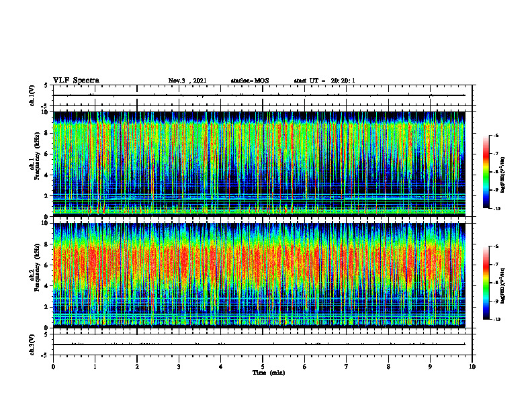Image resolution: width=532 pixels, height=411 pixels.
Task: Click the ch.3 voltage waveform trace
Action: [x=259, y=345]
